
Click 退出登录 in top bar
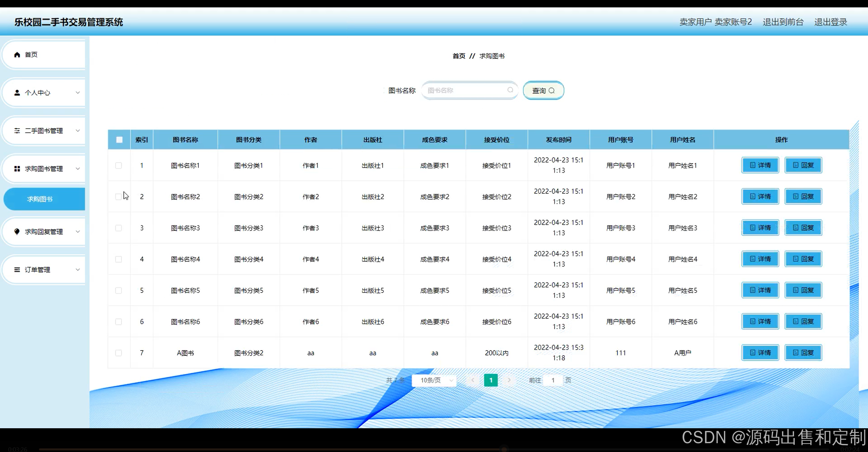point(831,22)
